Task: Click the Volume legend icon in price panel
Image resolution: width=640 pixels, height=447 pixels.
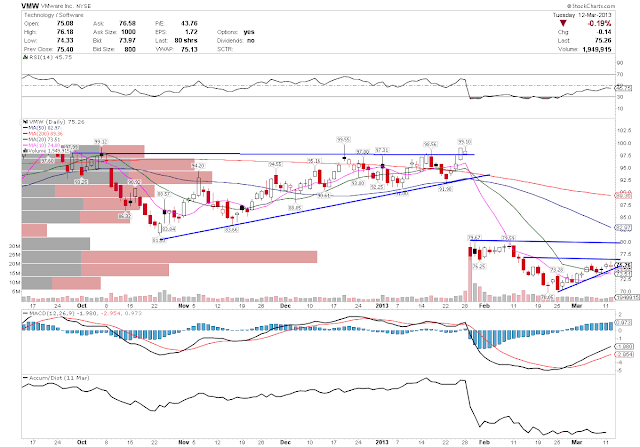Action: pos(24,151)
